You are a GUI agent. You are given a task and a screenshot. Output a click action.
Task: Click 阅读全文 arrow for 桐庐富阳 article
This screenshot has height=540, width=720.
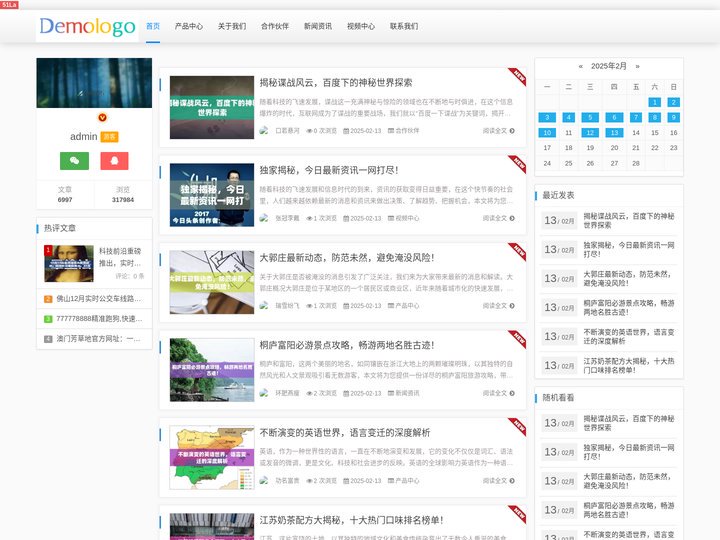(512, 393)
